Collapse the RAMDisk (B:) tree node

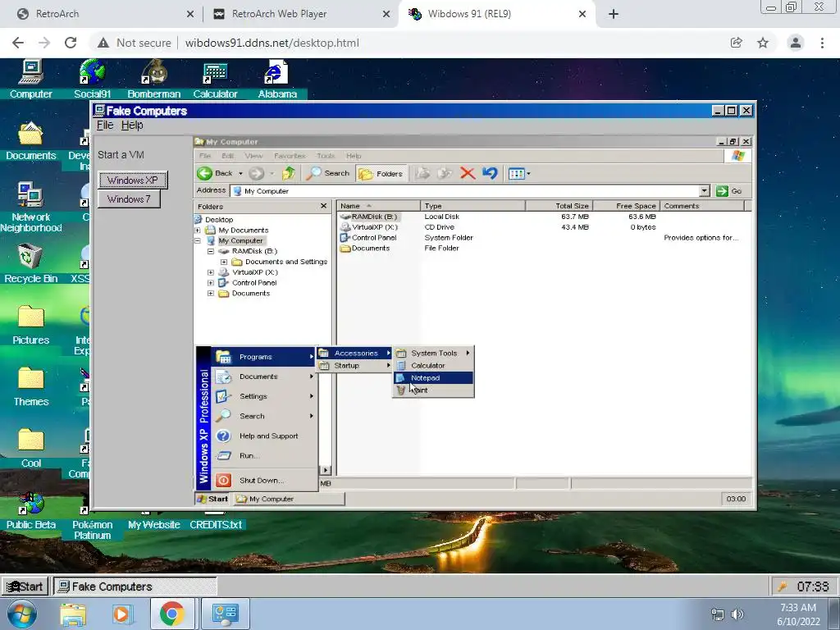coord(211,251)
